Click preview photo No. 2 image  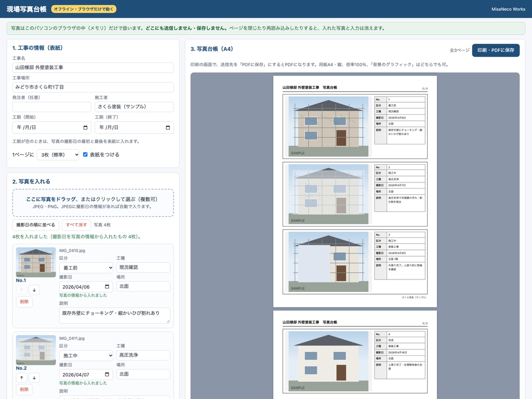coord(328,194)
